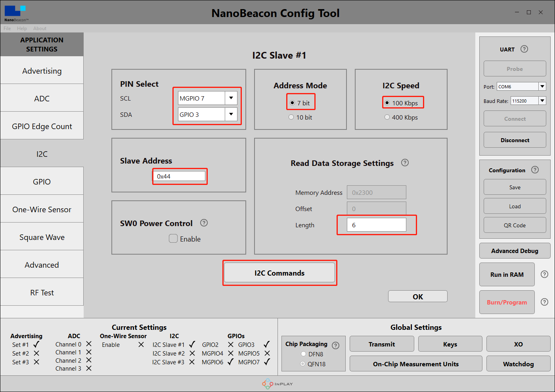Enable SW0 Power Control checkbox

click(x=173, y=238)
